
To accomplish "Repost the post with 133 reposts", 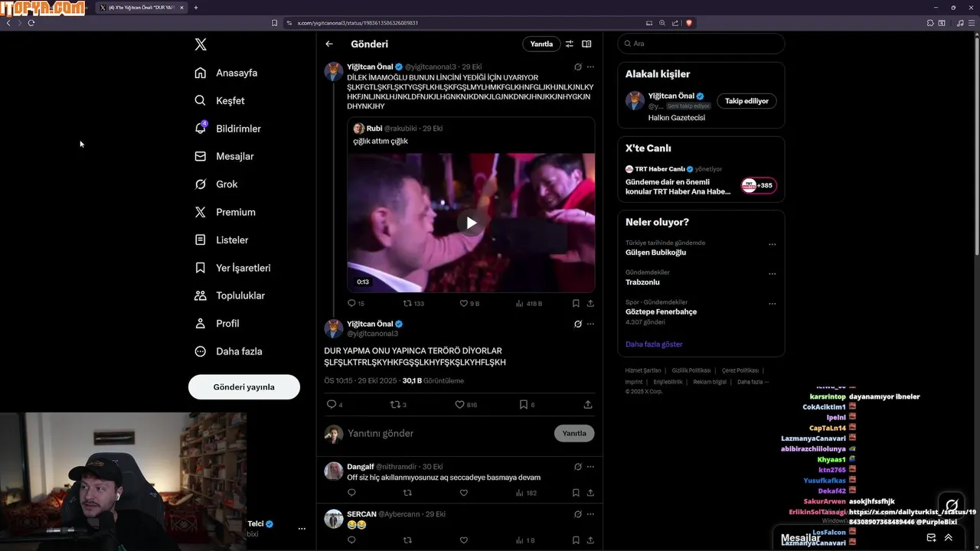I will (413, 303).
